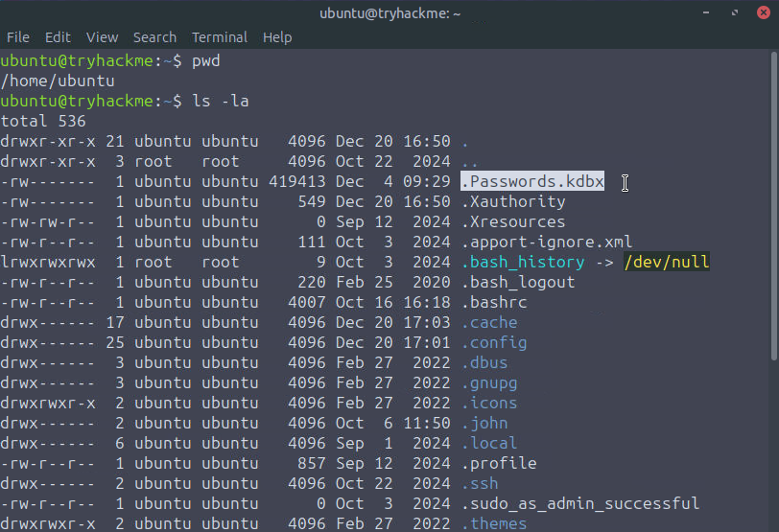Open the View menu
This screenshot has height=532, width=779.
point(102,37)
